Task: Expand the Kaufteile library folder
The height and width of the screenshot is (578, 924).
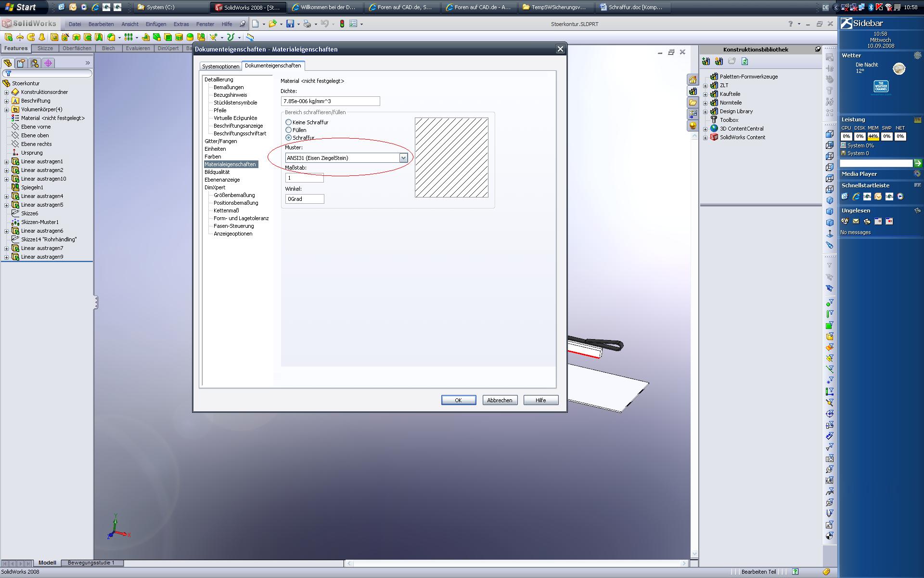Action: point(706,94)
